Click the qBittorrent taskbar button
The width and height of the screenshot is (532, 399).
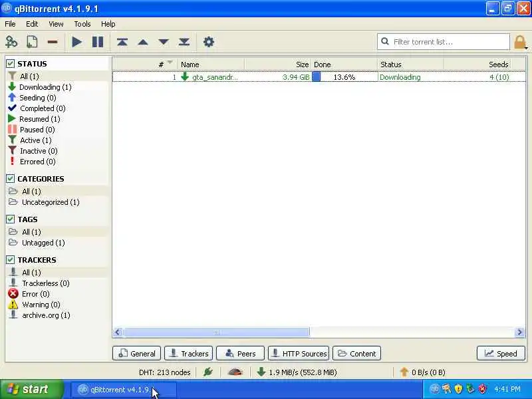click(x=124, y=390)
